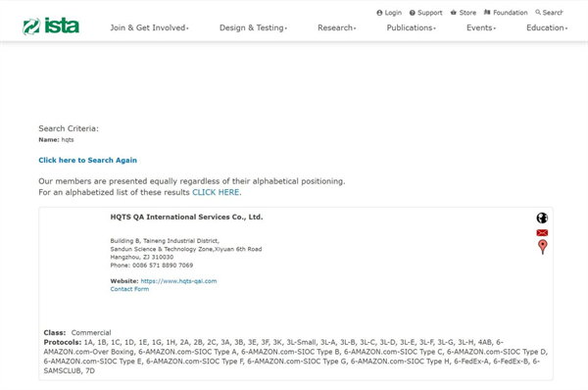Expand the Research menu

pos(337,27)
